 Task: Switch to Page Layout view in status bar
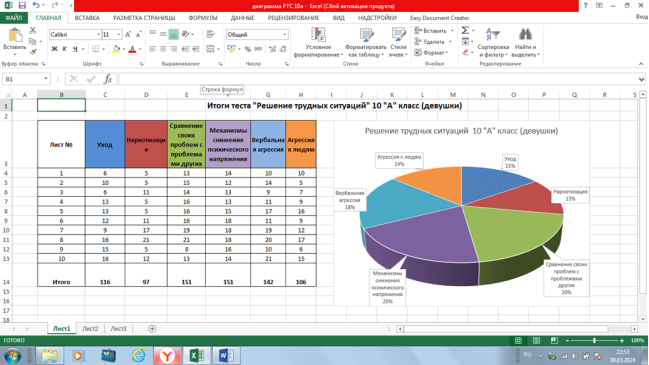pyautogui.click(x=536, y=340)
